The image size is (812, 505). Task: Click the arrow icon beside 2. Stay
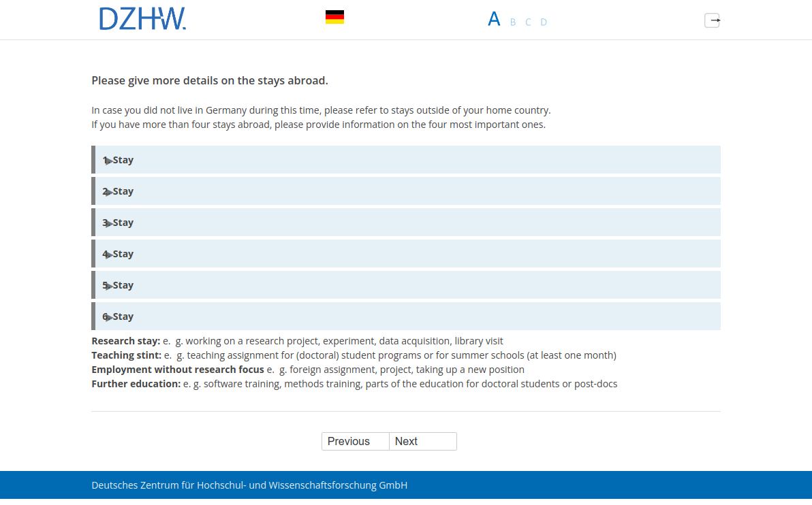(109, 193)
